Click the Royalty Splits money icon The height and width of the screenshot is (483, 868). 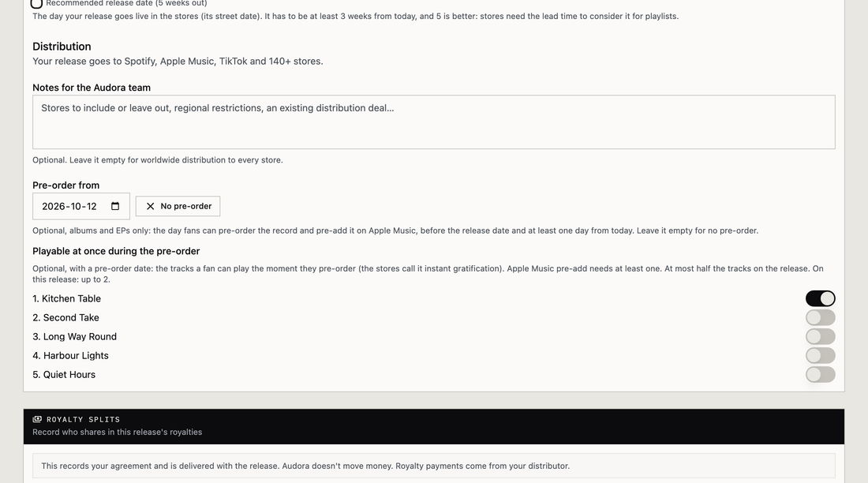[x=37, y=419]
